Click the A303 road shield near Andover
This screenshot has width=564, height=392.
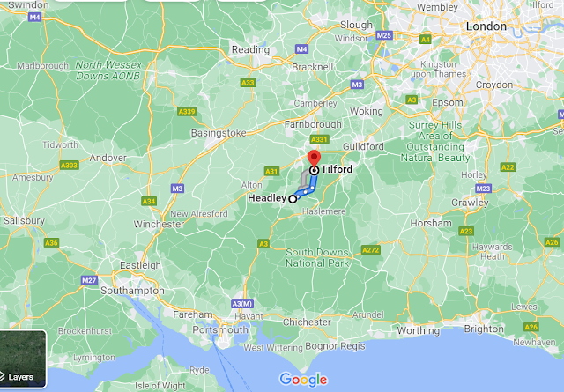69,165
